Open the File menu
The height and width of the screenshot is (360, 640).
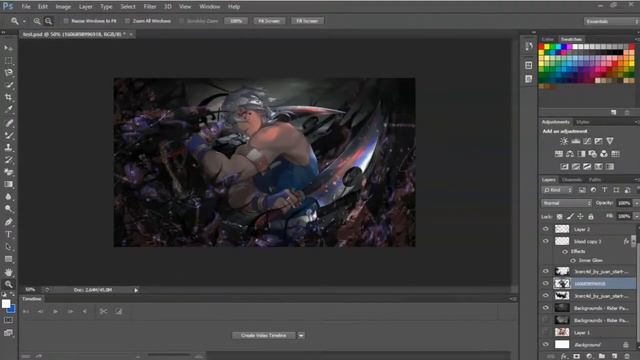(x=26, y=7)
